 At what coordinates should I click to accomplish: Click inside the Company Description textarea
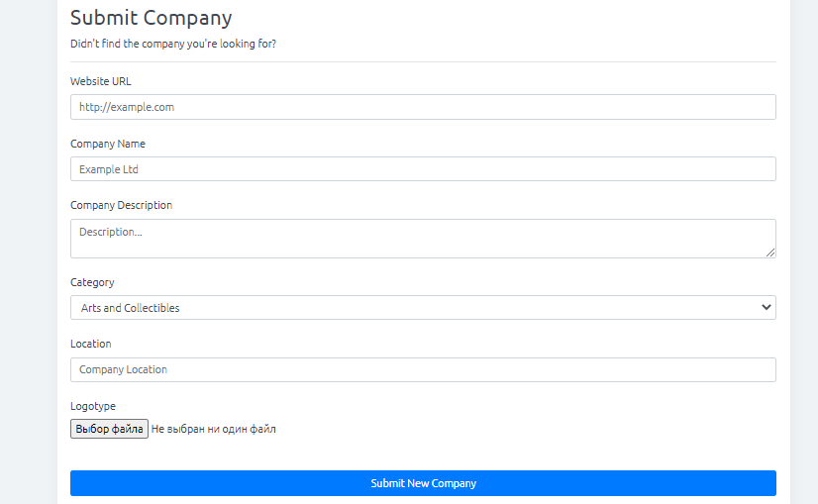[x=423, y=239]
